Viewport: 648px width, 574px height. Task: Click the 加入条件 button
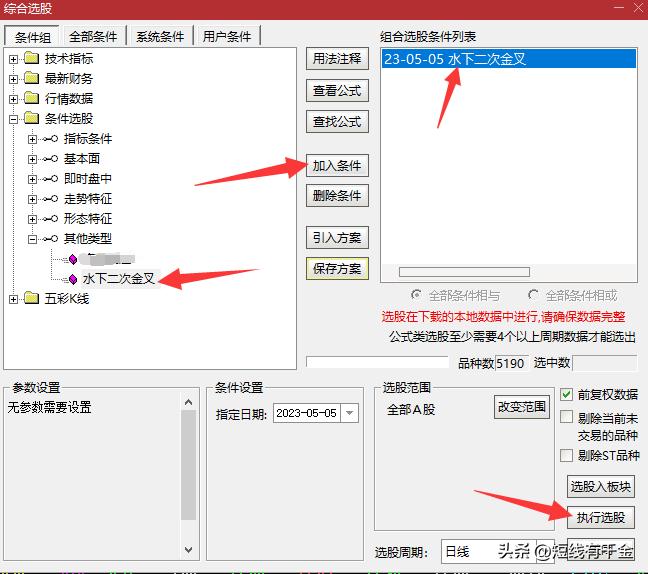[x=337, y=165]
